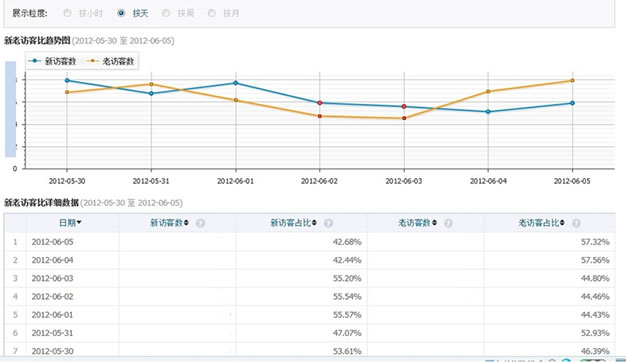Image resolution: width=626 pixels, height=362 pixels.
Task: Click help icon beside 老访客占比 column
Action: tap(576, 223)
